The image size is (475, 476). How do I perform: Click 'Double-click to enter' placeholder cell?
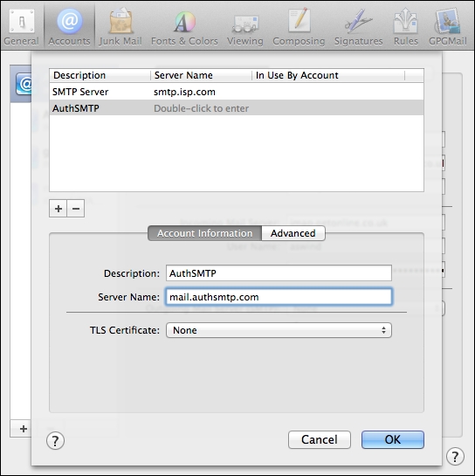pos(201,108)
